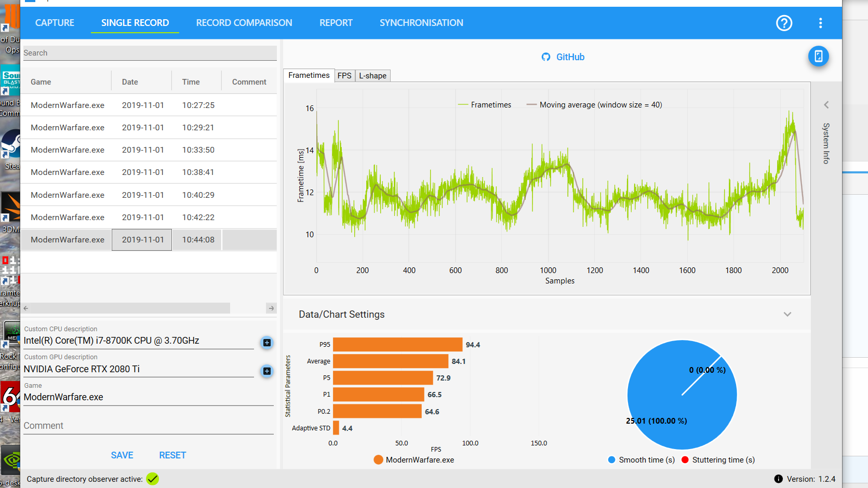The width and height of the screenshot is (868, 488).
Task: Click the capture observer green checkmark
Action: tap(152, 479)
